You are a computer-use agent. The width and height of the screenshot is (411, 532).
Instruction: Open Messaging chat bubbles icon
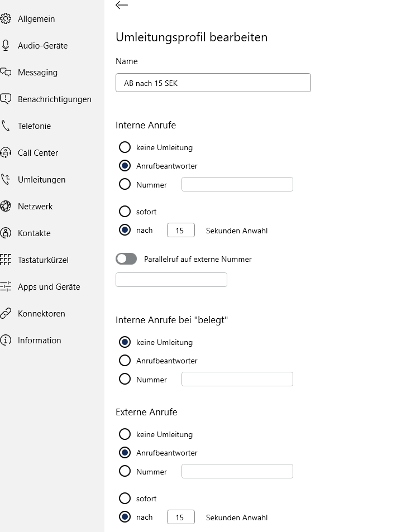point(6,72)
